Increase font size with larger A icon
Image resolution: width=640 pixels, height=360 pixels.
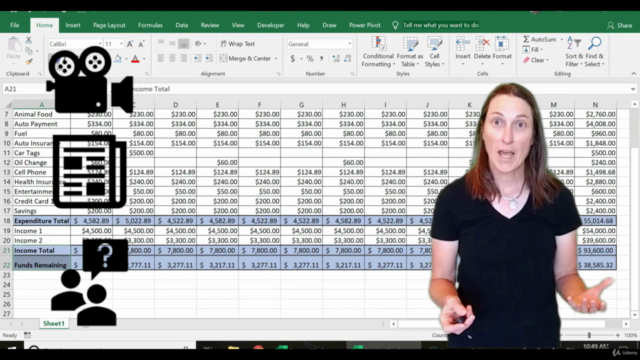click(130, 44)
